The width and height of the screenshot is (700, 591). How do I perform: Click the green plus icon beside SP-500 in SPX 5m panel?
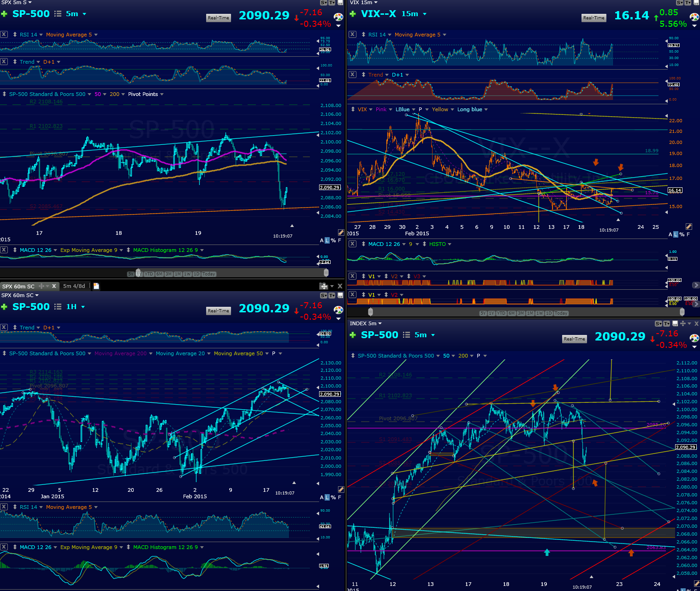pyautogui.click(x=4, y=14)
